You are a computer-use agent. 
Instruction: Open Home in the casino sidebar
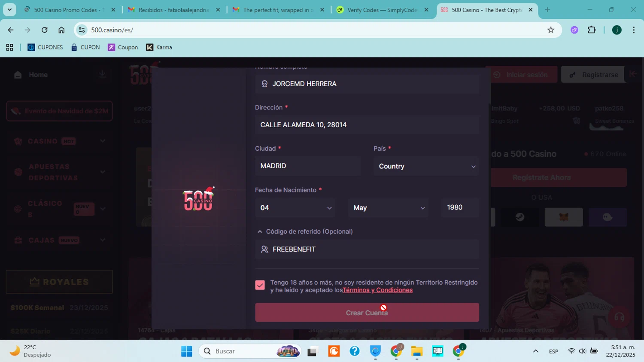point(38,75)
